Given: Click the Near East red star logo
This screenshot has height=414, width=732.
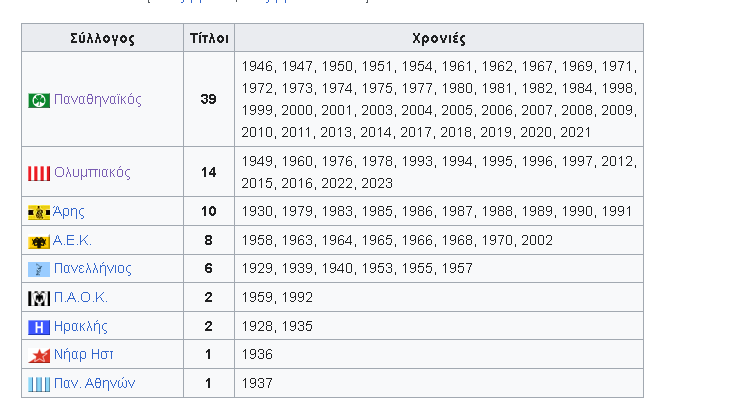Looking at the screenshot, I should pyautogui.click(x=39, y=355).
